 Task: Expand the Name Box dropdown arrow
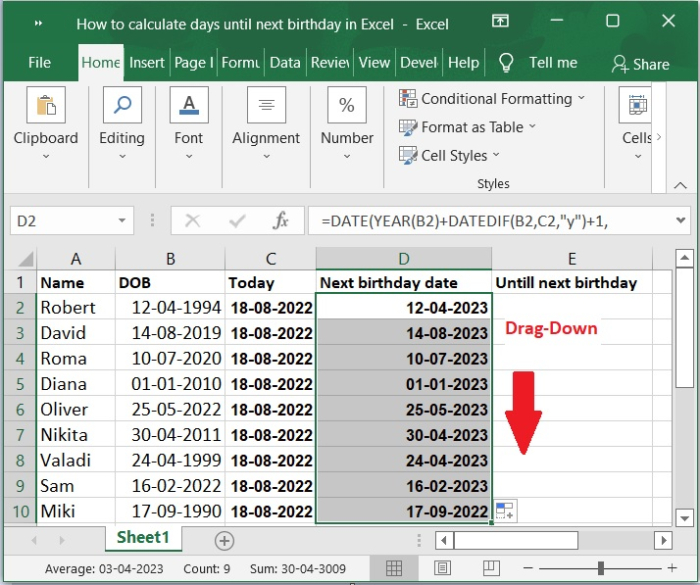[122, 221]
